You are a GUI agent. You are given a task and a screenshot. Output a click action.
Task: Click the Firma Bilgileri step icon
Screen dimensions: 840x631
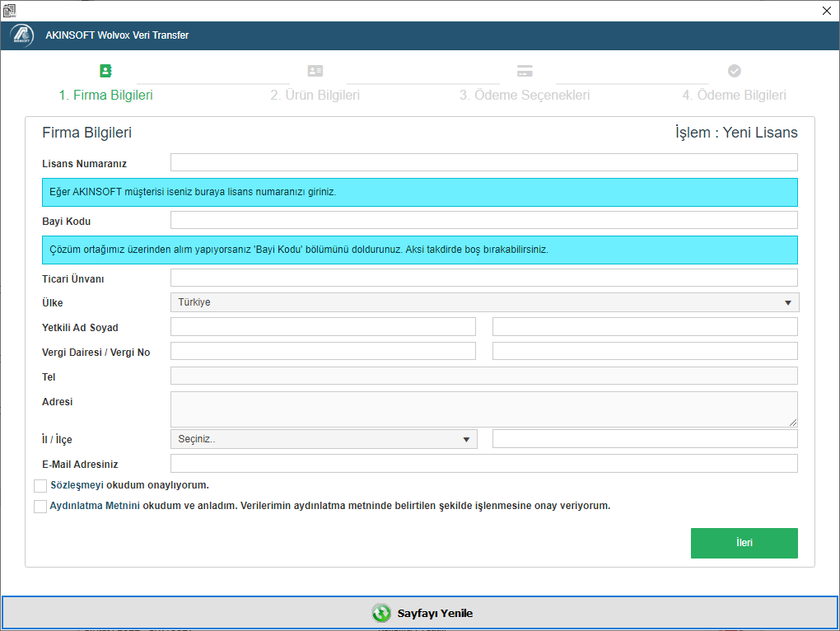coord(105,71)
